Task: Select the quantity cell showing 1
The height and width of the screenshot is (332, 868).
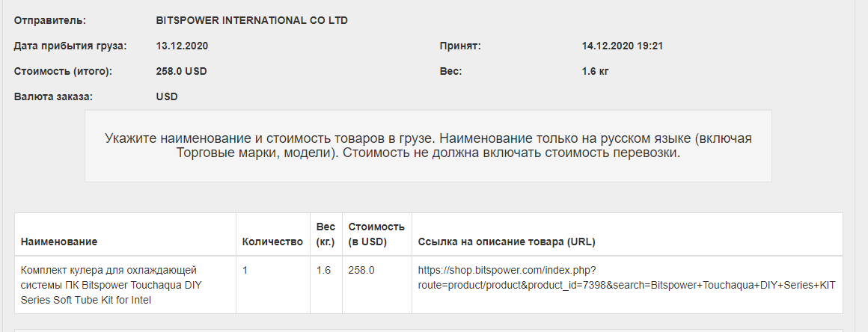Action: click(x=245, y=270)
